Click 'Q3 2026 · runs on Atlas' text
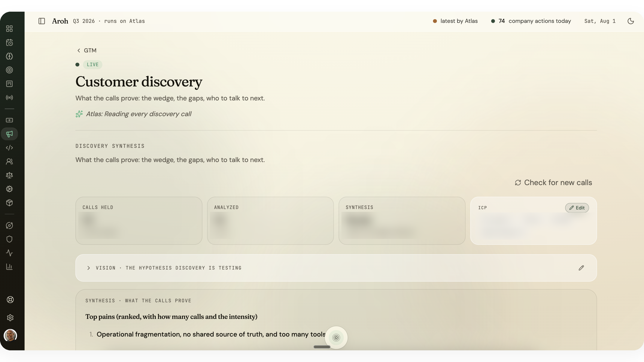 click(x=109, y=21)
